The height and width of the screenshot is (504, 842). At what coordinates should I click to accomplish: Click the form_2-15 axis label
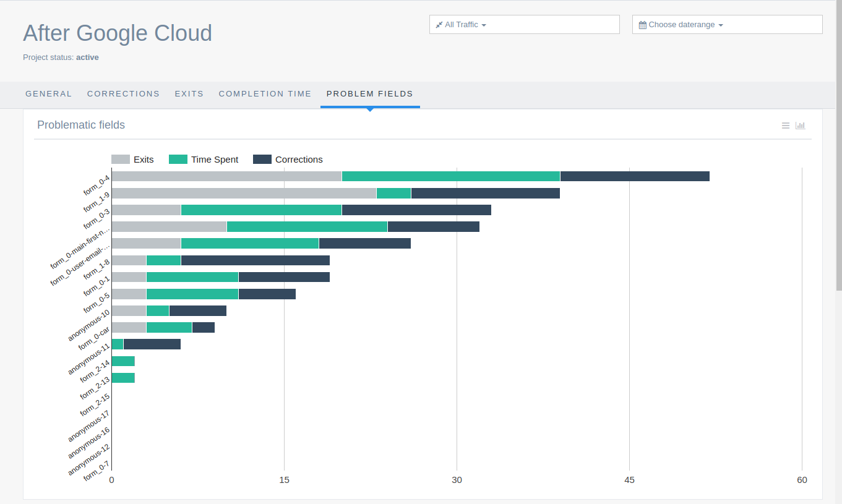tap(95, 405)
